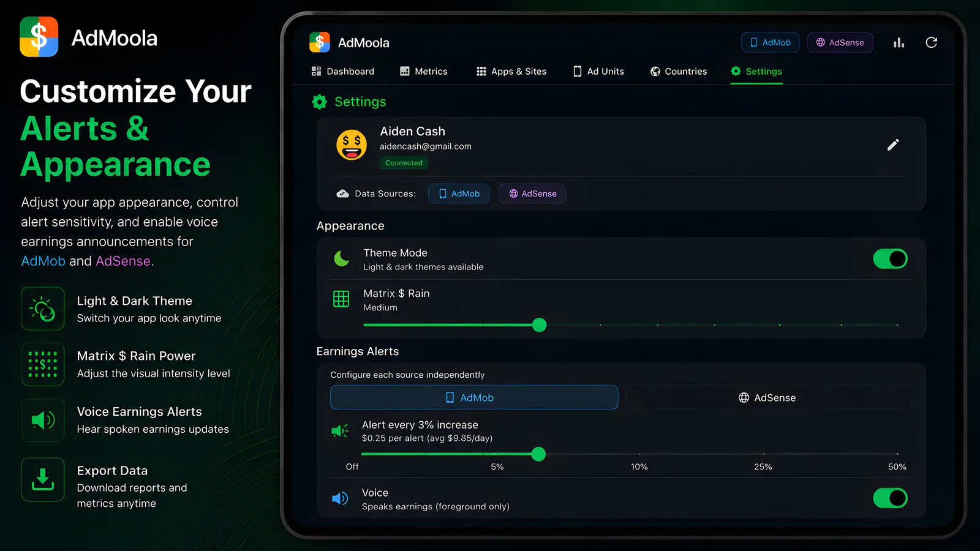Select AdMob in the Earnings Alerts source selector
The width and height of the screenshot is (980, 551).
click(474, 397)
